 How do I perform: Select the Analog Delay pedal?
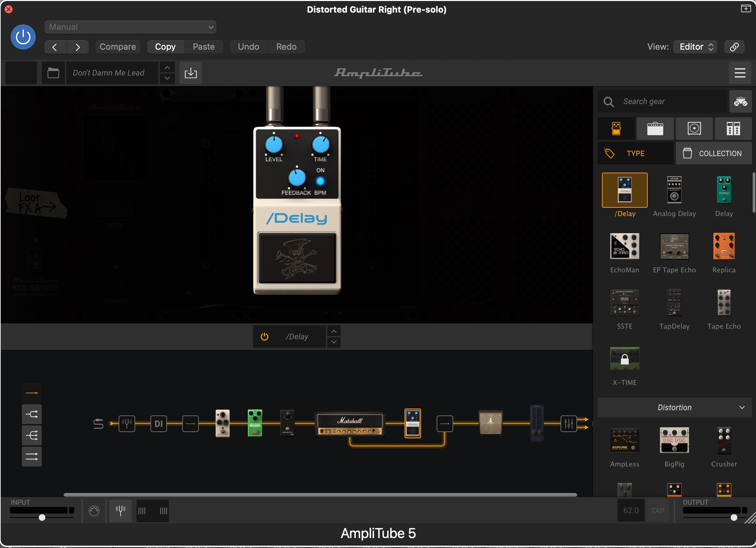click(674, 190)
